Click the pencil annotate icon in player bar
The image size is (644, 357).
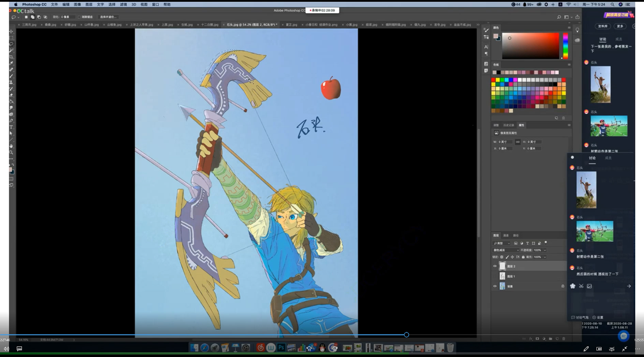(586, 349)
